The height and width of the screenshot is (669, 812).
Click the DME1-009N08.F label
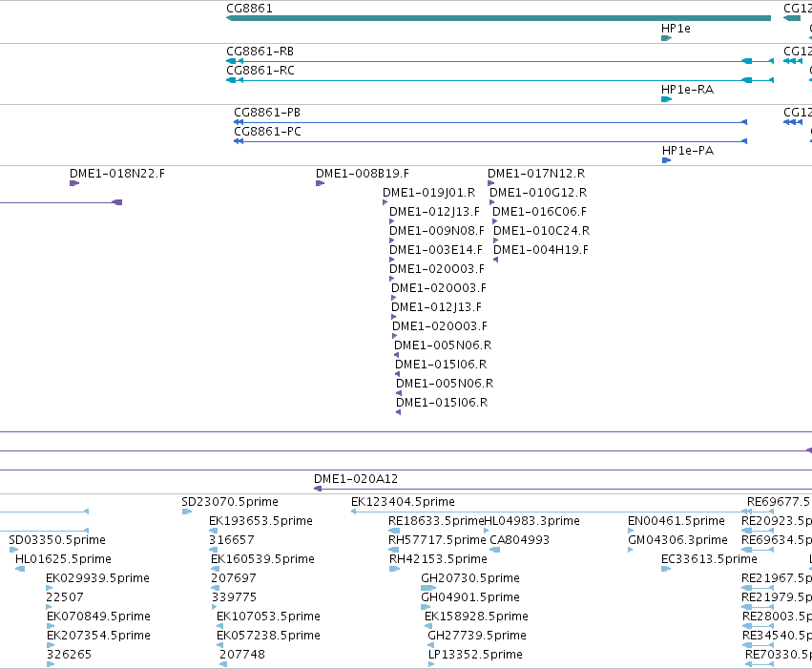coord(437,231)
